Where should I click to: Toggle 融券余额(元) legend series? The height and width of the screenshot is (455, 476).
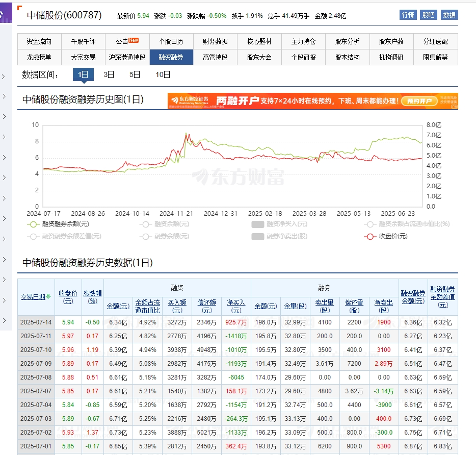pos(164,237)
